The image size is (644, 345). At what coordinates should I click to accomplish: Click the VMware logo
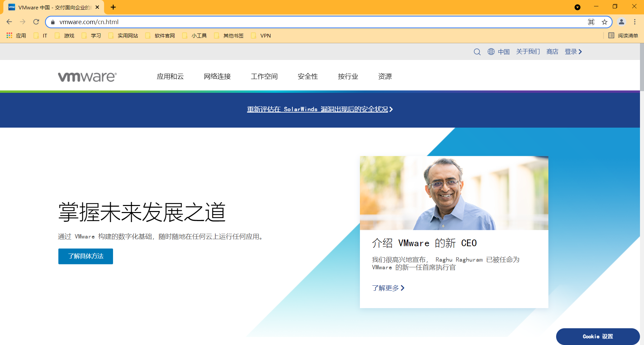click(x=86, y=76)
